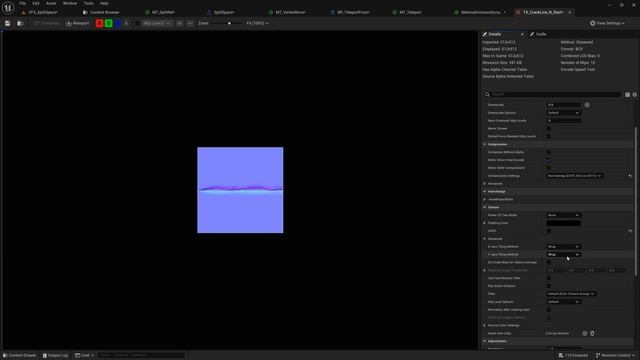Open the Fit zoom mode dropdown

tap(258, 23)
